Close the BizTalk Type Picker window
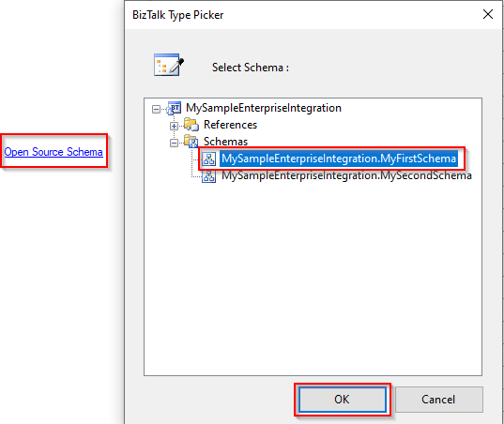Image resolution: width=504 pixels, height=424 pixels. pos(488,14)
